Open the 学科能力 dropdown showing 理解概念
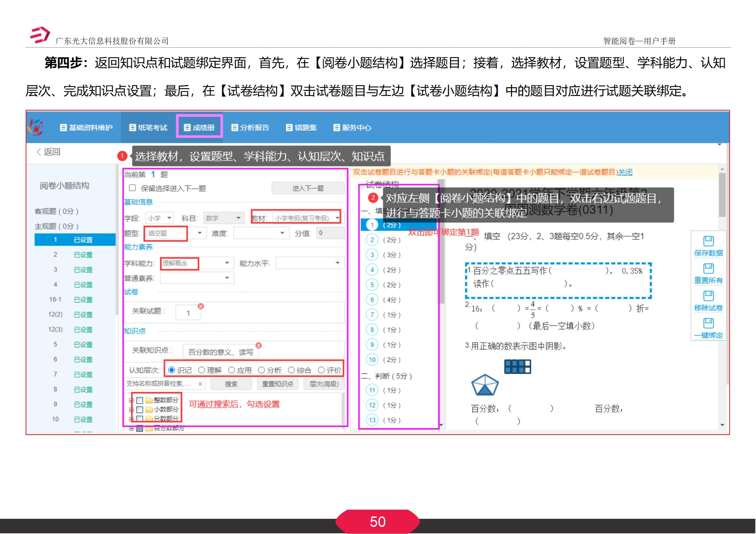The height and width of the screenshot is (534, 756). click(227, 263)
